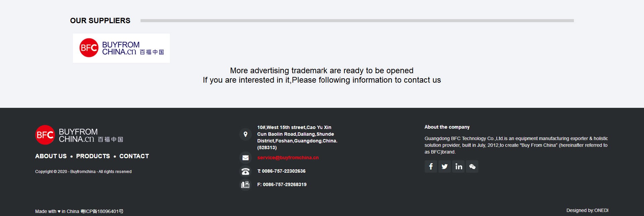Open the LinkedIn social icon
This screenshot has height=216, width=644.
tap(459, 167)
